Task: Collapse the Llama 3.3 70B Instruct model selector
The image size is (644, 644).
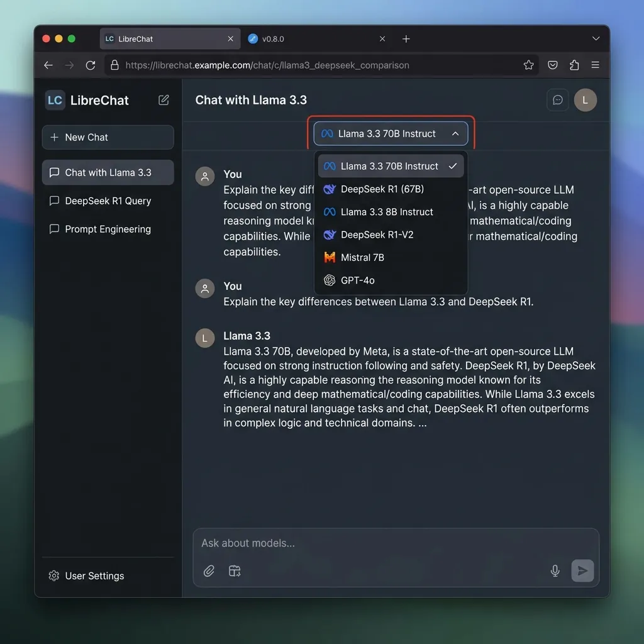Action: (x=391, y=133)
